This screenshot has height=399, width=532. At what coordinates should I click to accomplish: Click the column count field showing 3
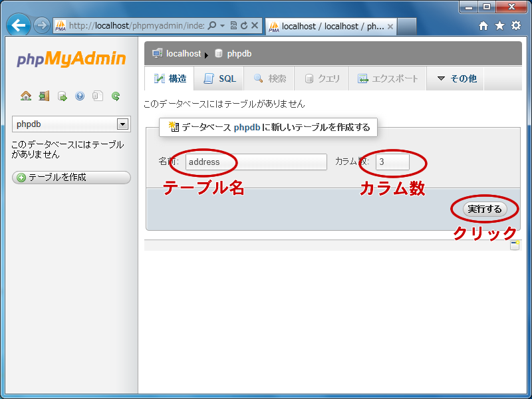click(x=392, y=162)
